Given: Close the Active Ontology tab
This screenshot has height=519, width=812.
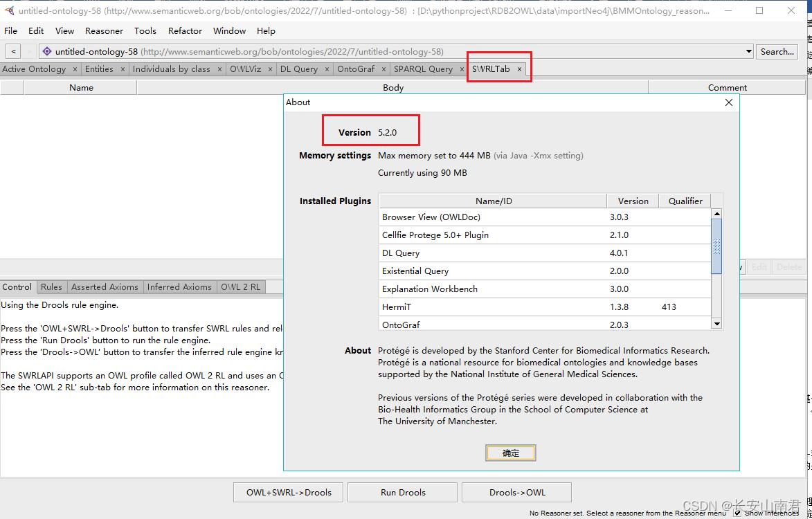Looking at the screenshot, I should click(75, 69).
